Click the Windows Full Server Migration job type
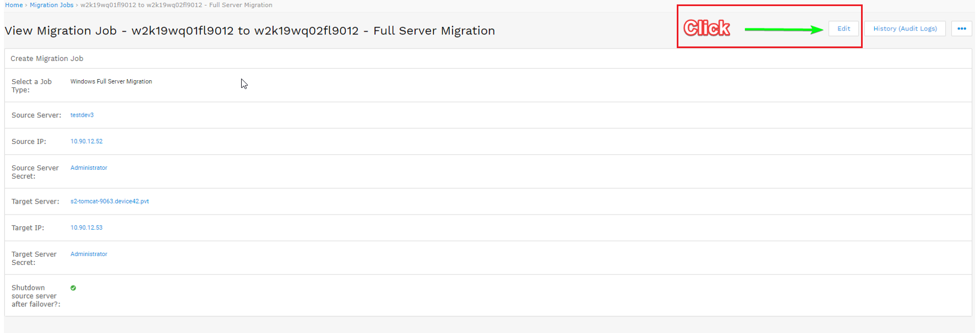980x333 pixels. coord(111,81)
